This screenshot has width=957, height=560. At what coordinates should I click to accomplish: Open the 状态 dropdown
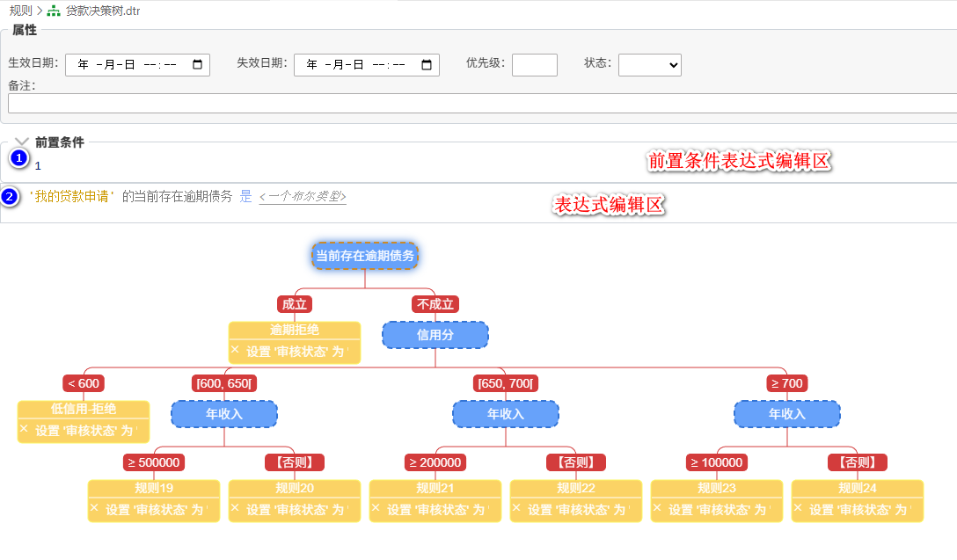click(649, 65)
